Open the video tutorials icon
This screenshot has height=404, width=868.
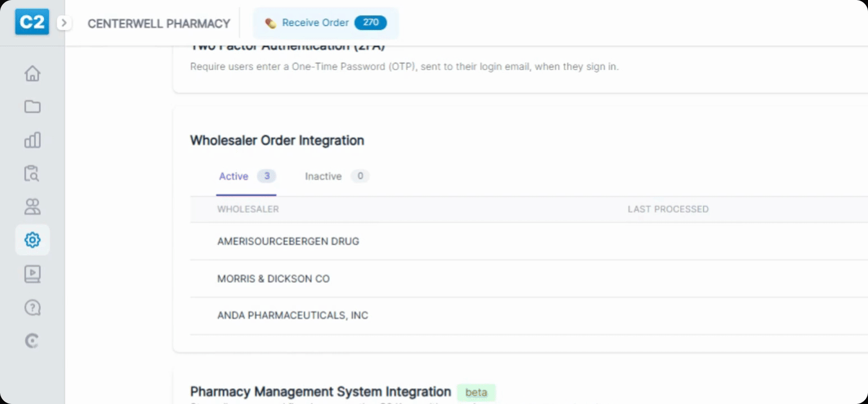pos(33,274)
